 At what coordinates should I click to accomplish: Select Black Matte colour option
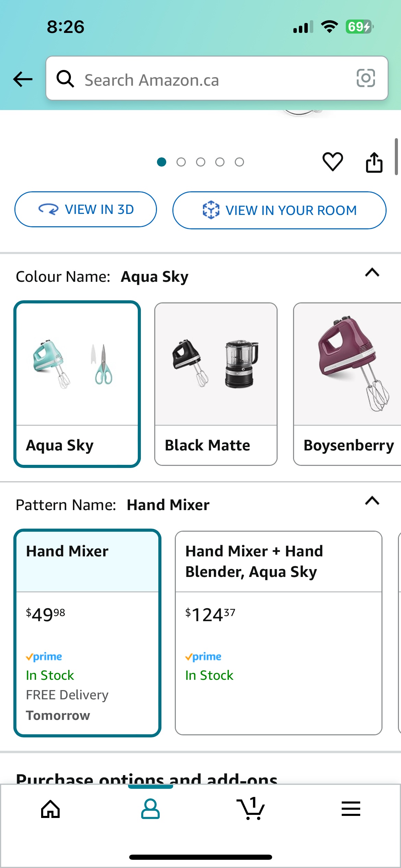pos(216,384)
